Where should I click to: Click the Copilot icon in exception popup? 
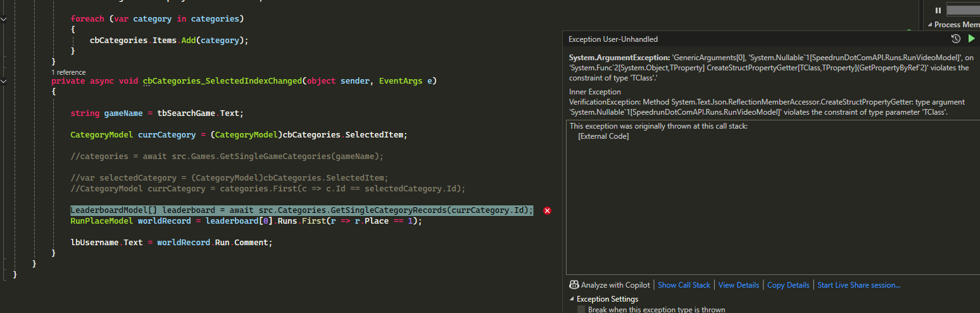coord(574,285)
